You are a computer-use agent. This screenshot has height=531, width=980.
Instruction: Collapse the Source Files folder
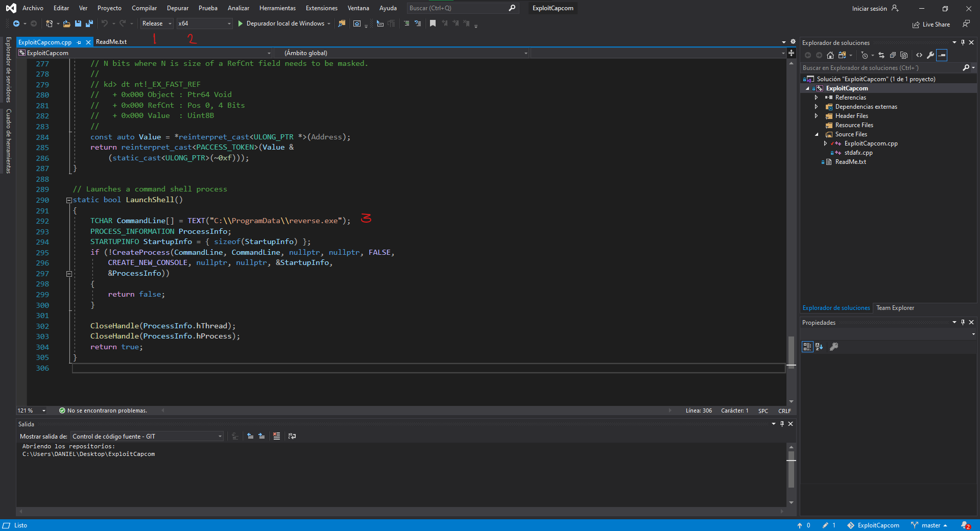[x=816, y=134]
